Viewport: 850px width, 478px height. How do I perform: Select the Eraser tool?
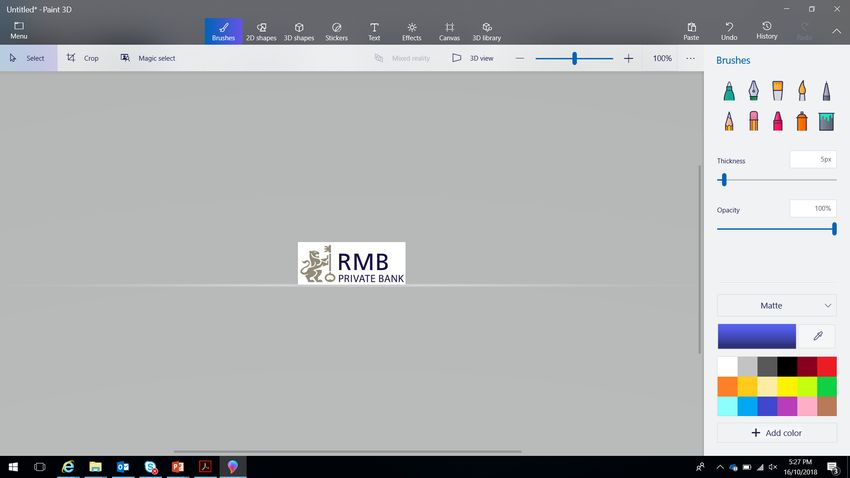click(x=754, y=121)
